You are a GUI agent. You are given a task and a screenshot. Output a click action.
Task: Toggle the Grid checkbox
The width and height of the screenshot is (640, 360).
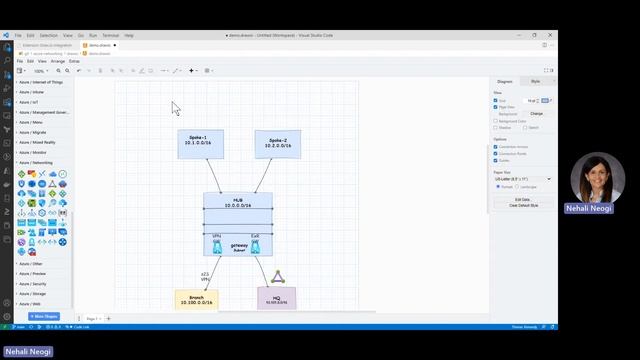pos(496,100)
